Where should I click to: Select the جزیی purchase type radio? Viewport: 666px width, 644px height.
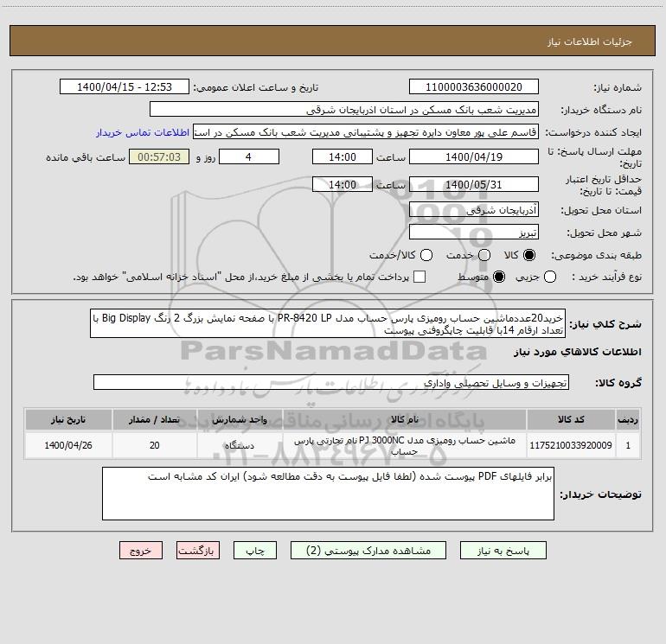(550, 277)
